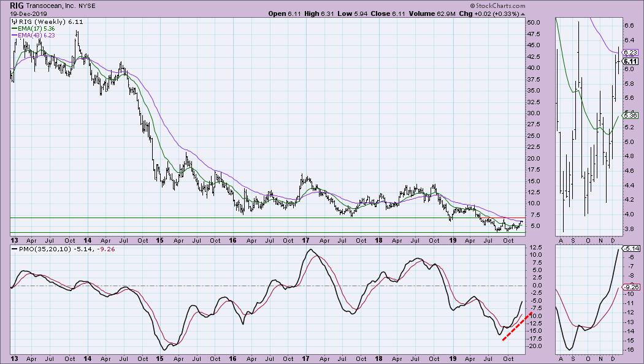This screenshot has height=364, width=644.
Task: Select the -5.14 value tag on the PMO zoom panel
Action: (x=631, y=248)
